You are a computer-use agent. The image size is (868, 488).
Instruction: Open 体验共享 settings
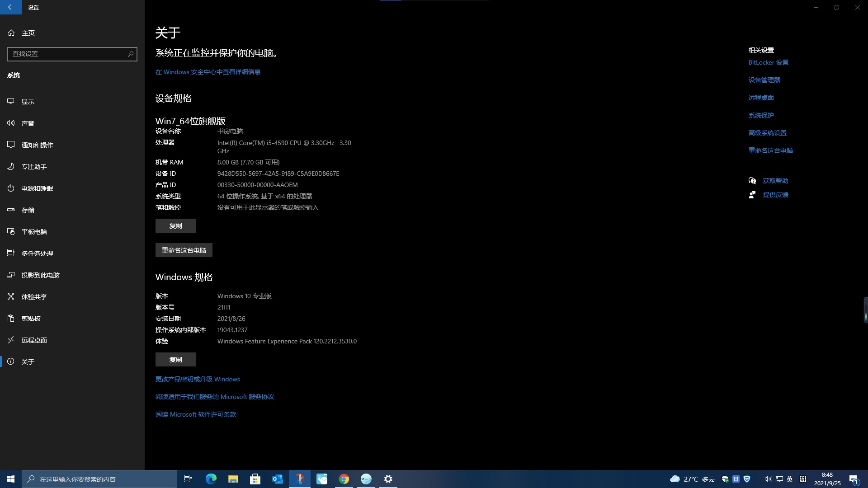coord(72,297)
